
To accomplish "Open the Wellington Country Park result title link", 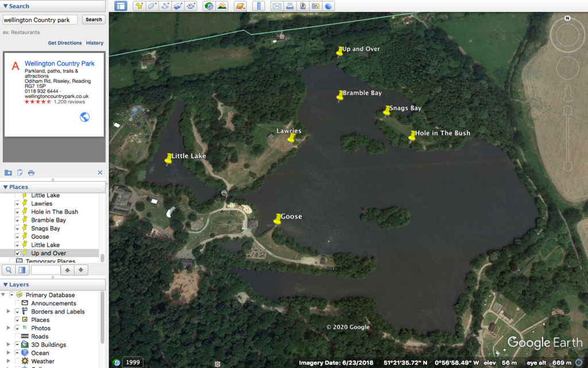I will pos(60,63).
